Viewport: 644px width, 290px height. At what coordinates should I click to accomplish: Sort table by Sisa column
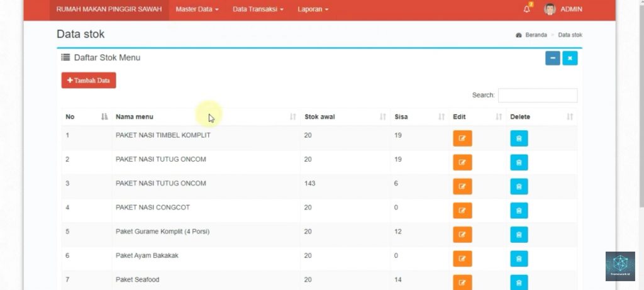coord(418,117)
